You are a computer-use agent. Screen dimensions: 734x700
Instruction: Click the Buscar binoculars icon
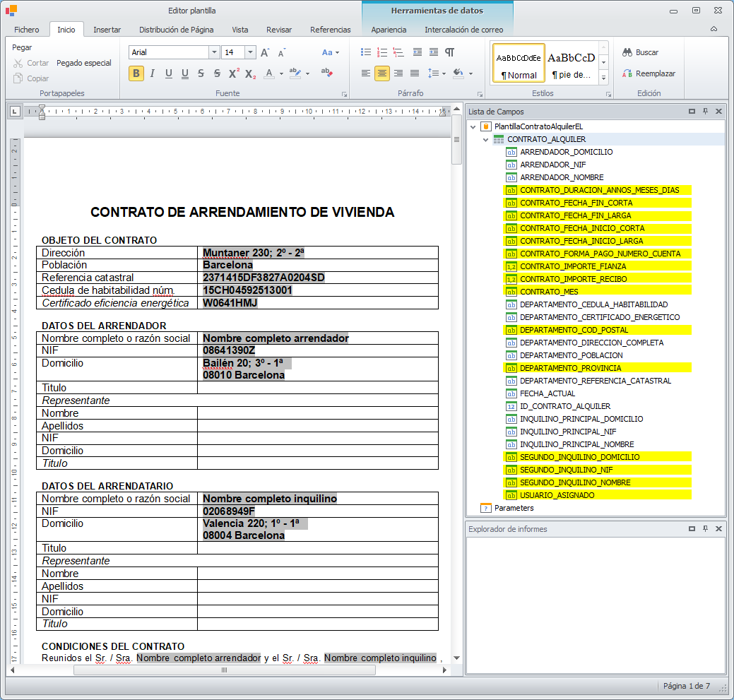(x=627, y=52)
